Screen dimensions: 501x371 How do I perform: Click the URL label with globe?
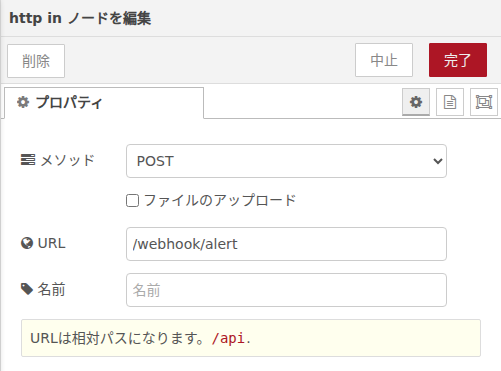click(x=43, y=243)
